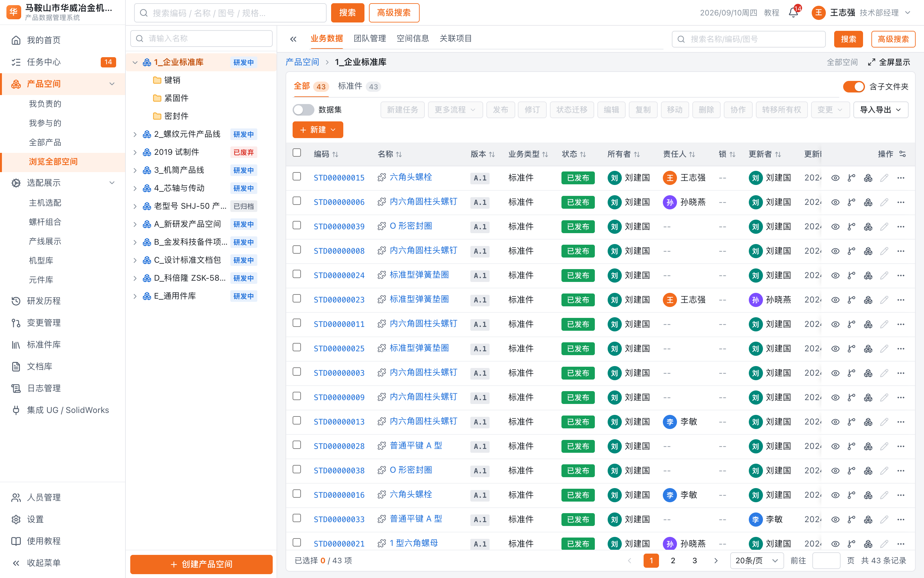Switch to the 空间信息 tab

pos(413,38)
